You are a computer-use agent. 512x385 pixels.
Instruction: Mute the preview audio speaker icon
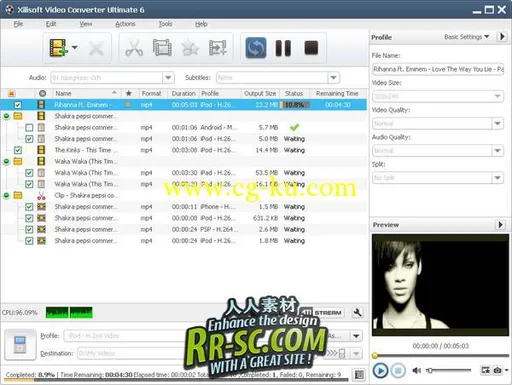pyautogui.click(x=417, y=370)
